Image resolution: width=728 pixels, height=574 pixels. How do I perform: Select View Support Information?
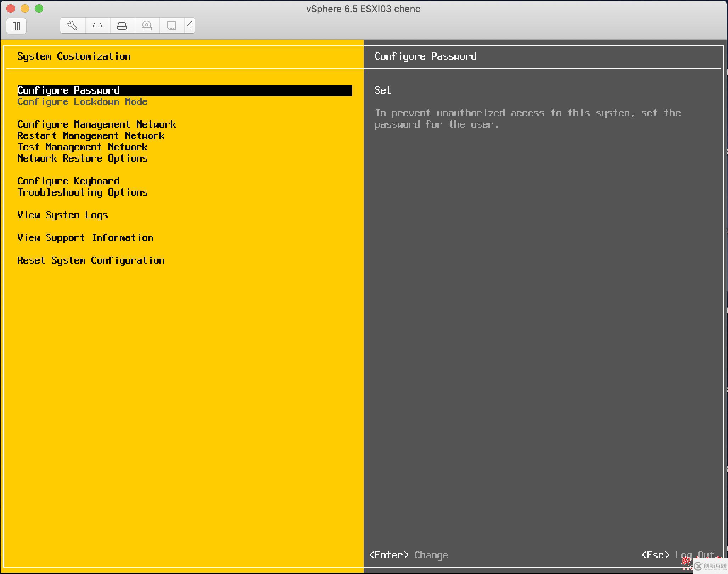pos(85,238)
